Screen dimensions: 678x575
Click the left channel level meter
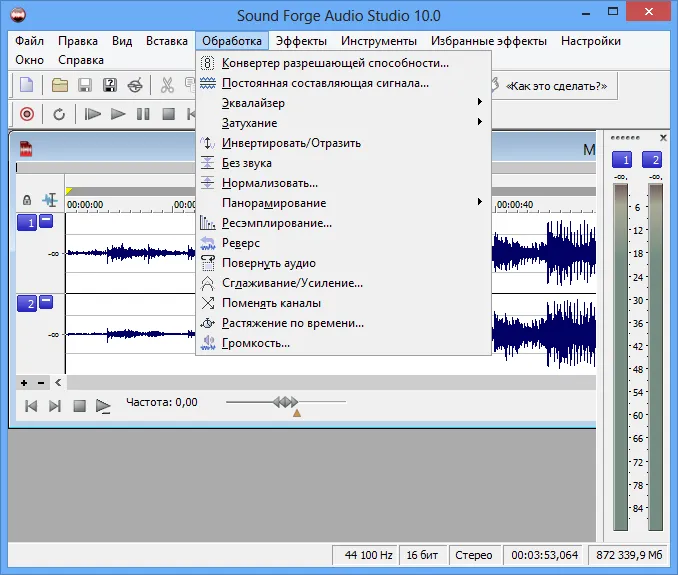click(620, 357)
